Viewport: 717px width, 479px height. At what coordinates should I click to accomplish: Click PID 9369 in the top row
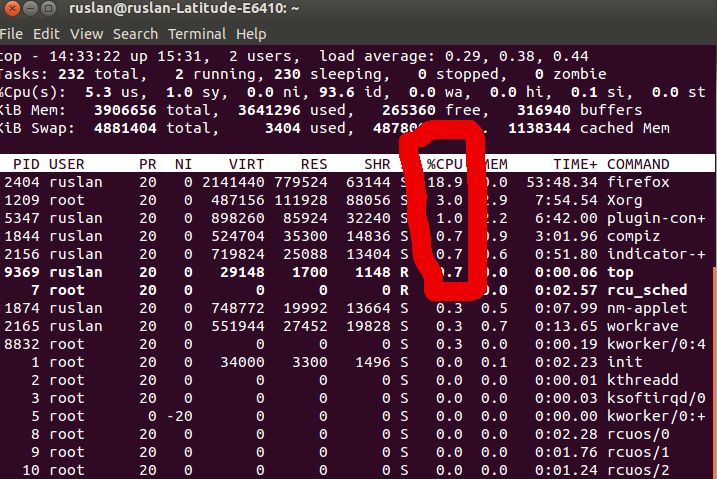point(22,272)
